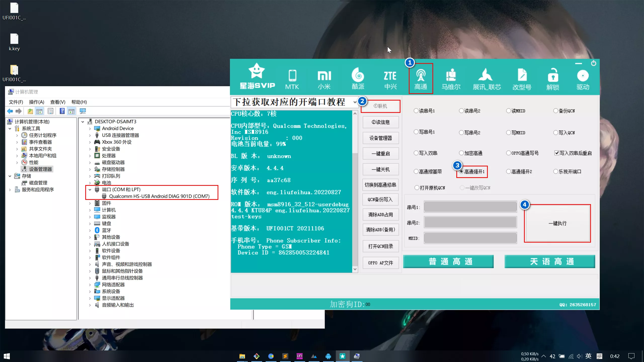The height and width of the screenshot is (362, 644).
Task: Open 查看(V) menu
Action: pos(58,102)
